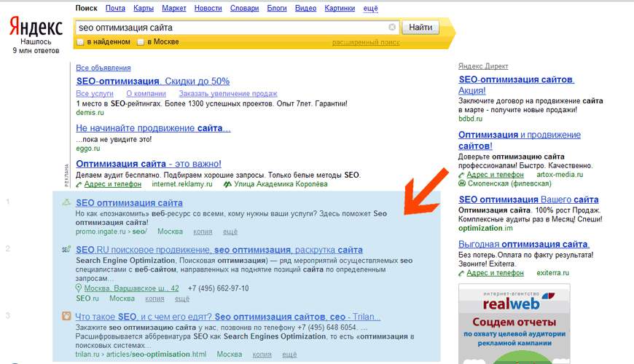Viewport: 634px width, 364px height.
Task: Open result 'SEO.RU поисковое продвижение'
Action: (x=219, y=250)
